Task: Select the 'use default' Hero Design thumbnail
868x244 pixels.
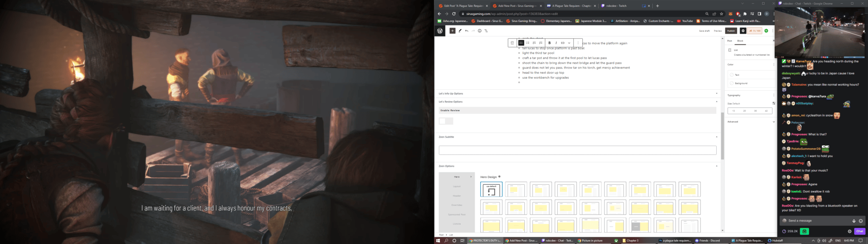Action: coord(491,189)
